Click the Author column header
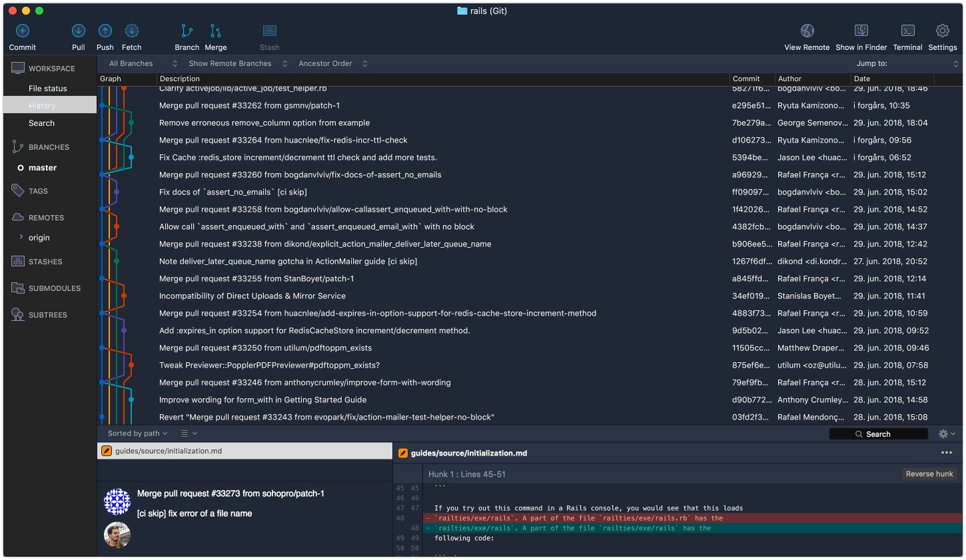 pos(813,79)
